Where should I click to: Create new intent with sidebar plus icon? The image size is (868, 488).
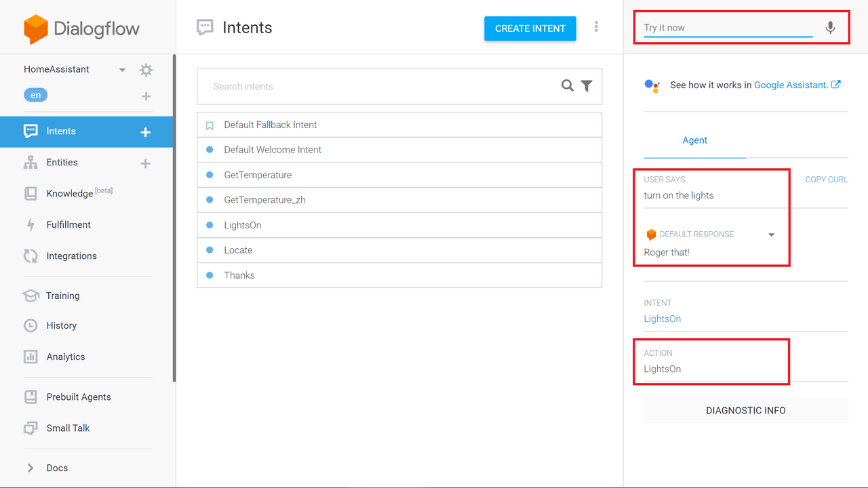click(x=145, y=132)
